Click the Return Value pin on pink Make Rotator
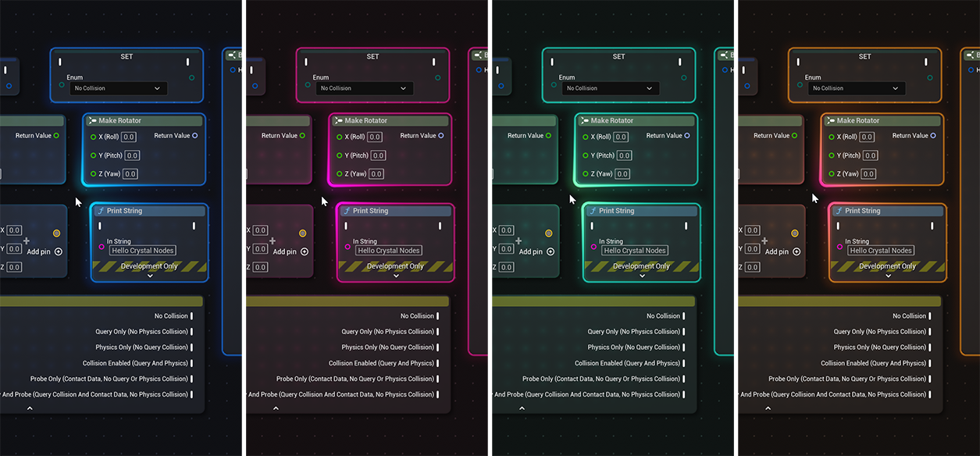This screenshot has height=456, width=980. pos(441,136)
